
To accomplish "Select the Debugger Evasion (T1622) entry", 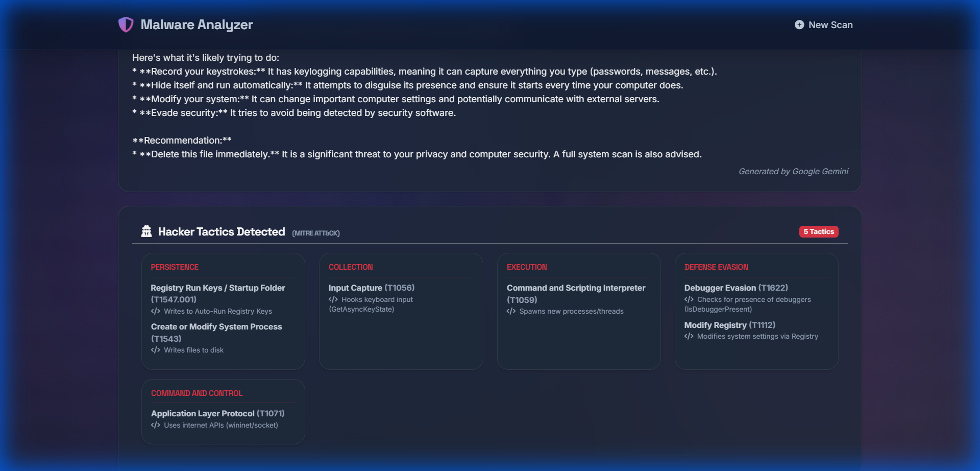I will pos(736,288).
